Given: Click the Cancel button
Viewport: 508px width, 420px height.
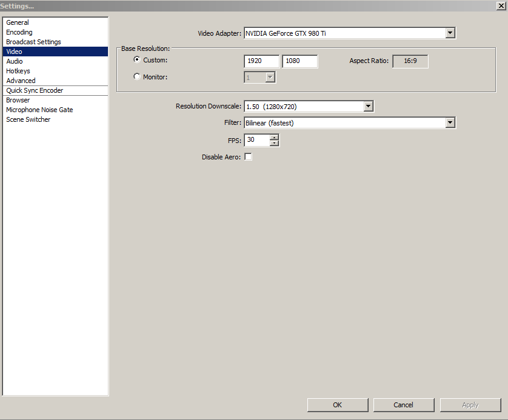Looking at the screenshot, I should tap(404, 405).
